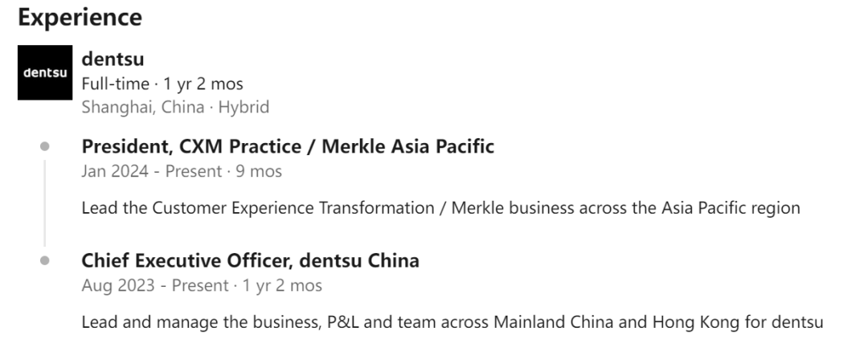Click the Full-time employment type label

click(115, 84)
